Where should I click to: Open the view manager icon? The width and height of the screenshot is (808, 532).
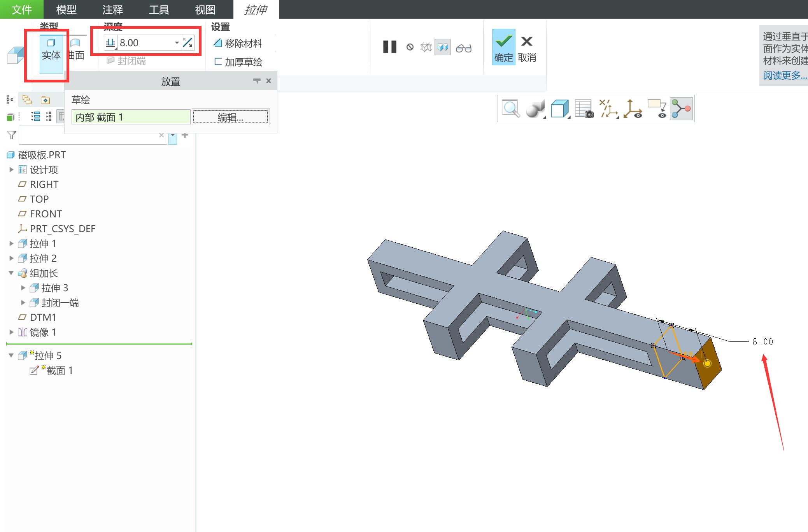584,108
